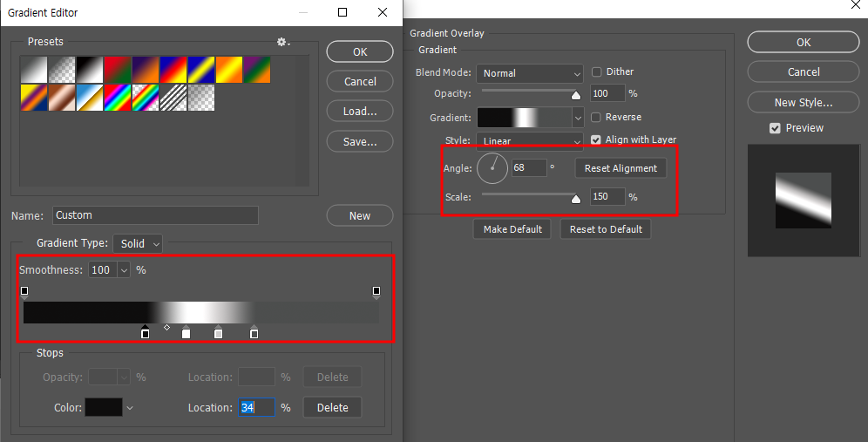868x442 pixels.
Task: Click the Save... button
Action: click(360, 142)
